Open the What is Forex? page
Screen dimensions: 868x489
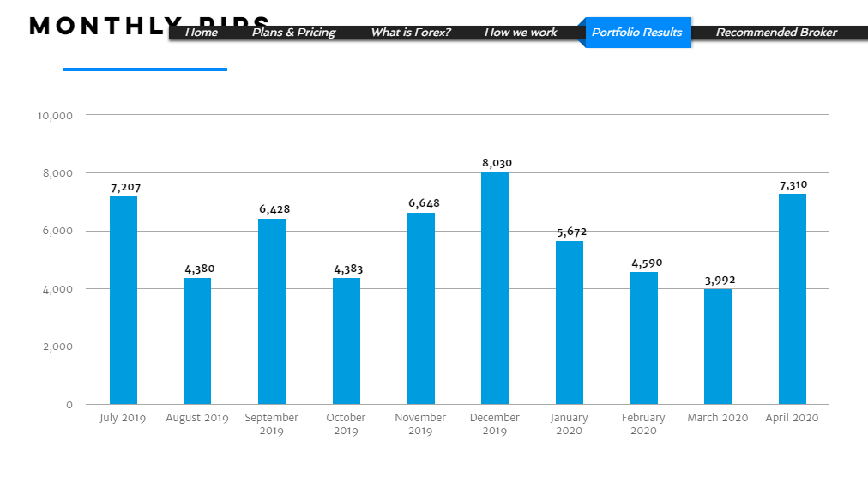pyautogui.click(x=411, y=32)
